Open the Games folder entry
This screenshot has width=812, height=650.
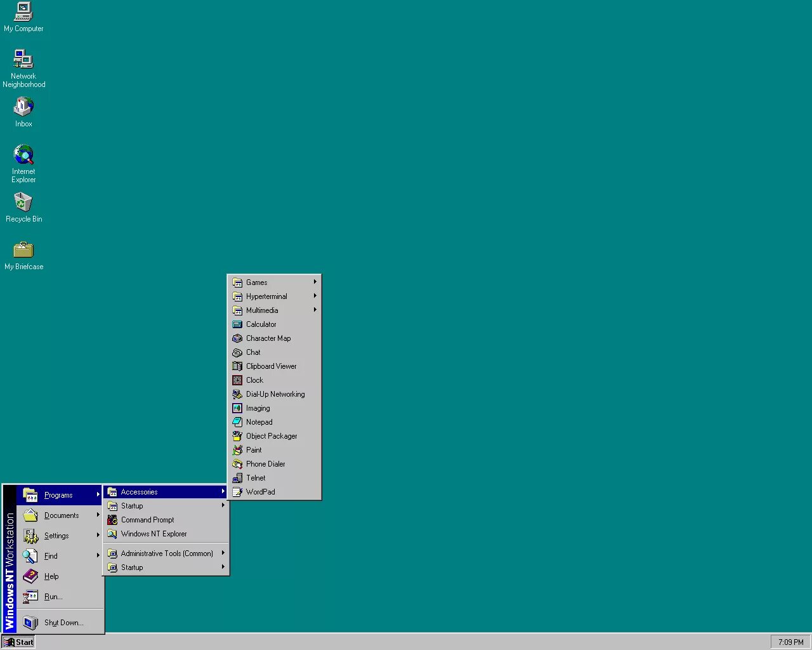[x=274, y=282]
